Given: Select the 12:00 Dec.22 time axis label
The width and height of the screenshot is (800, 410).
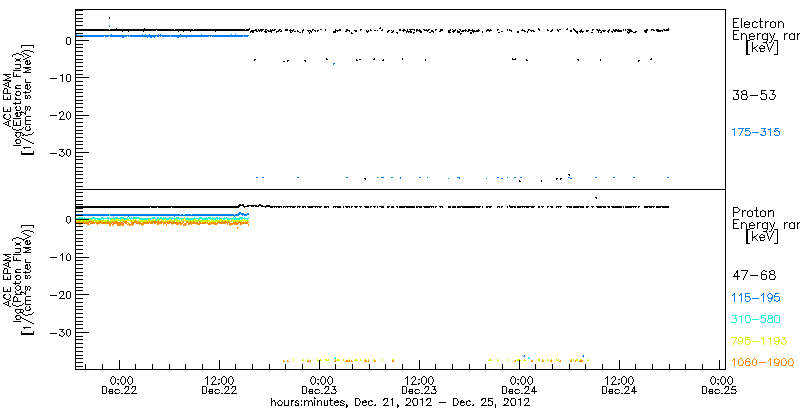Looking at the screenshot, I should coord(219,385).
